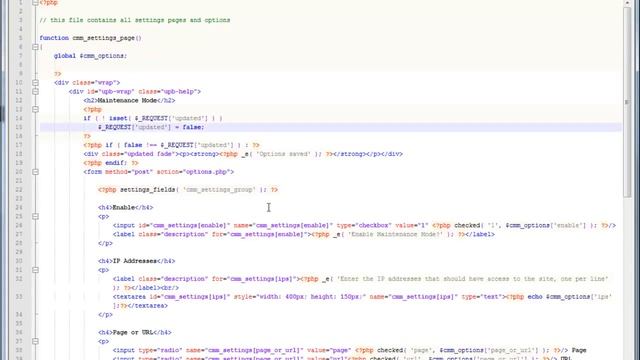Click the comment 'this file contains all settings pages'
Image resolution: width=640 pixels, height=360 pixels.
pos(135,20)
